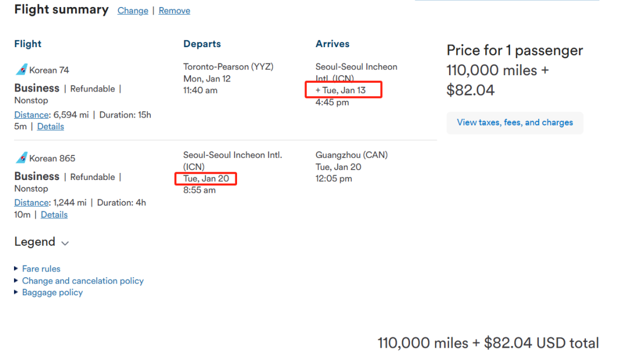This screenshot has height=364, width=629.
Task: Click the 110,000 miles USD total line
Action: pyautogui.click(x=488, y=343)
